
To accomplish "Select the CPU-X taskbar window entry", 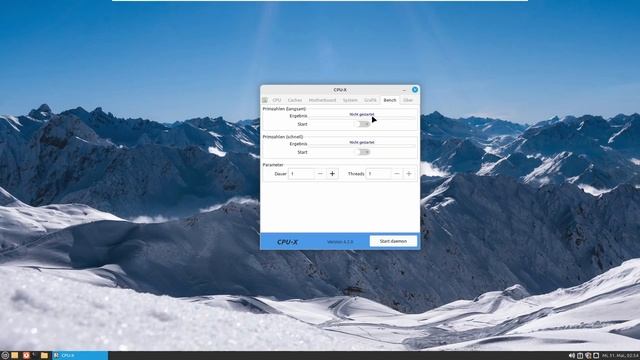I will (80, 356).
